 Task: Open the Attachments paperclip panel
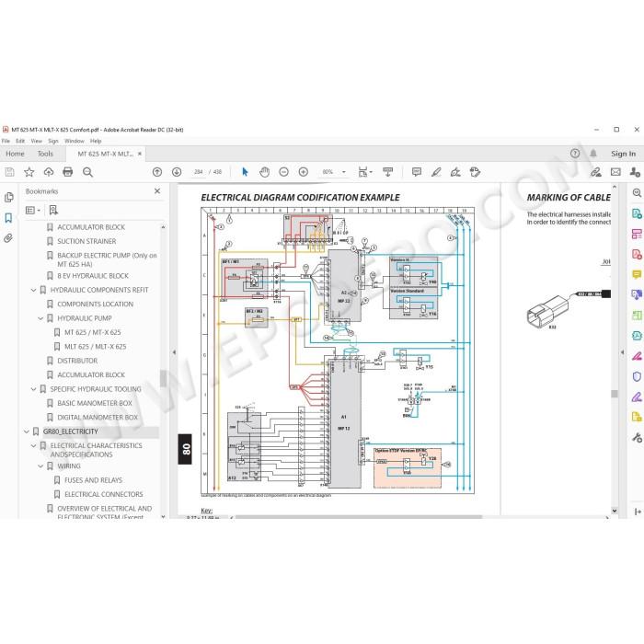[x=8, y=238]
